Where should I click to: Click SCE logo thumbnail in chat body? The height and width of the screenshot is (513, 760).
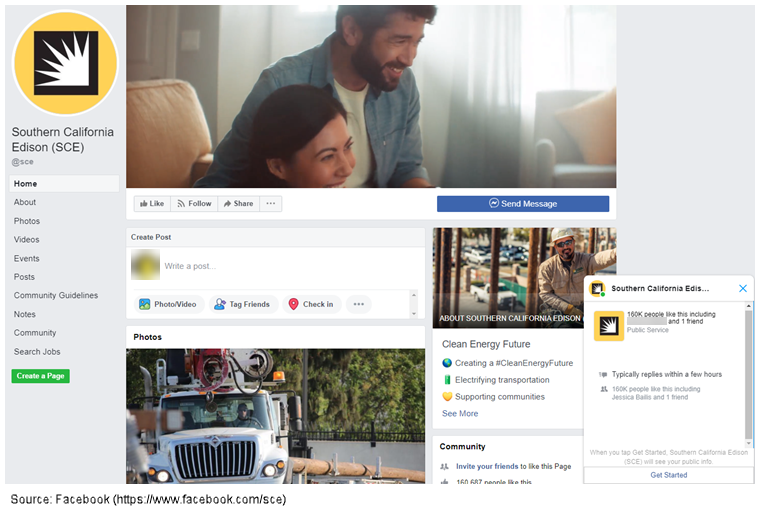(609, 326)
